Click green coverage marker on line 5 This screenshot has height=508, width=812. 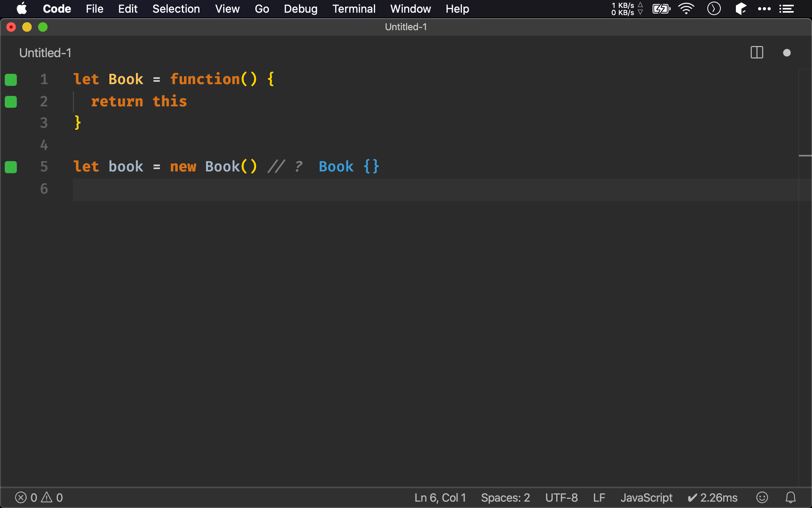point(11,167)
